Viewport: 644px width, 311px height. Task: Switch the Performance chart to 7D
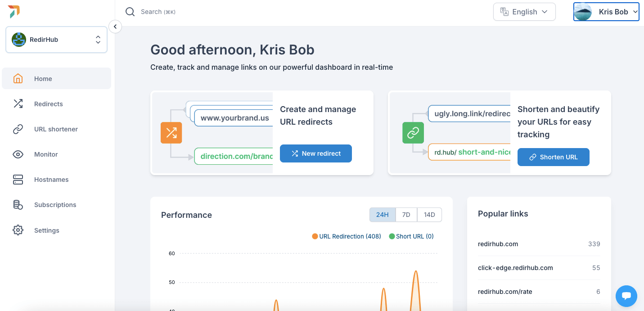pyautogui.click(x=406, y=215)
